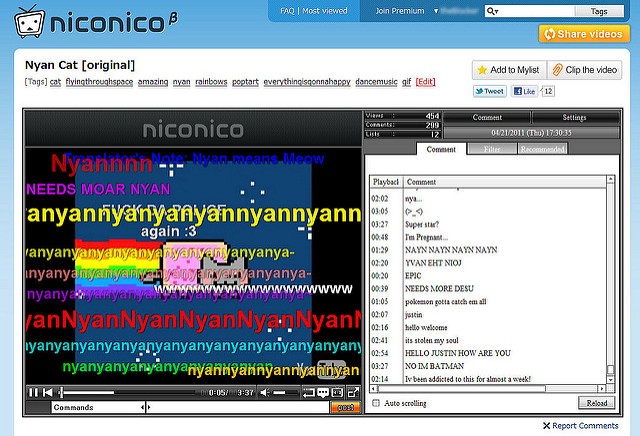Click the video seek bar

point(129,393)
